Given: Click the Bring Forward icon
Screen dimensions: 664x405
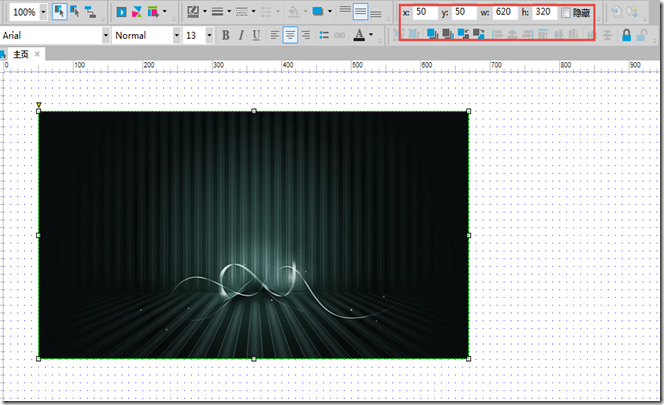Looking at the screenshot, I should tap(463, 33).
